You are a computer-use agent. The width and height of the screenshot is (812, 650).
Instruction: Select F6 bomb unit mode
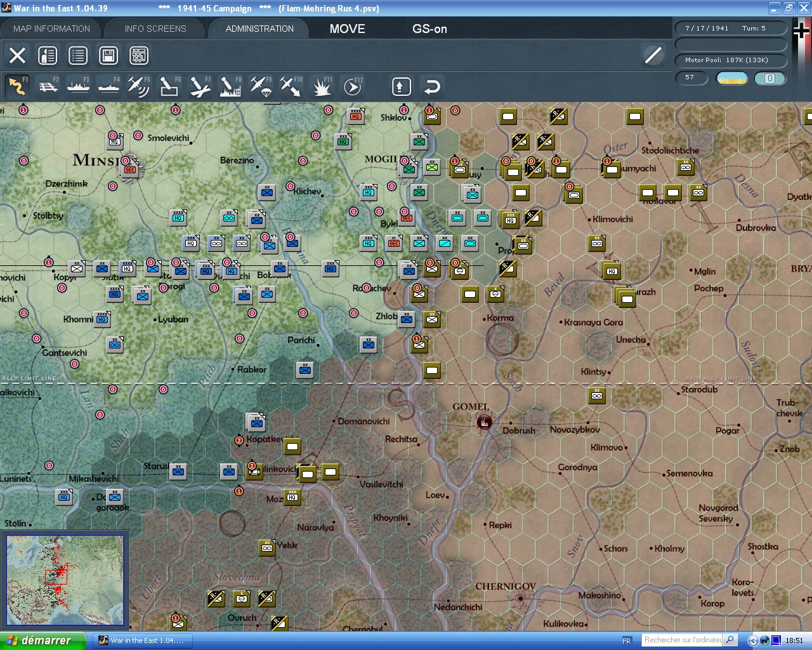pyautogui.click(x=169, y=86)
